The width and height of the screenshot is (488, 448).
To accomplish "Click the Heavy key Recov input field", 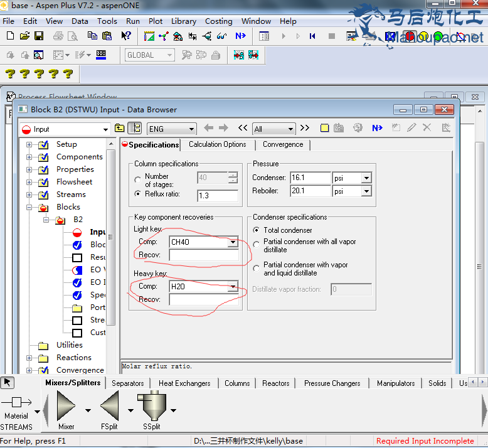I will 204,299.
